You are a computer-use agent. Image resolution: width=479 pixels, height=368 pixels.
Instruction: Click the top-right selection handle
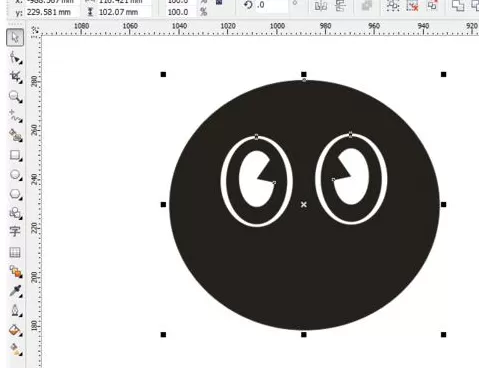(444, 74)
